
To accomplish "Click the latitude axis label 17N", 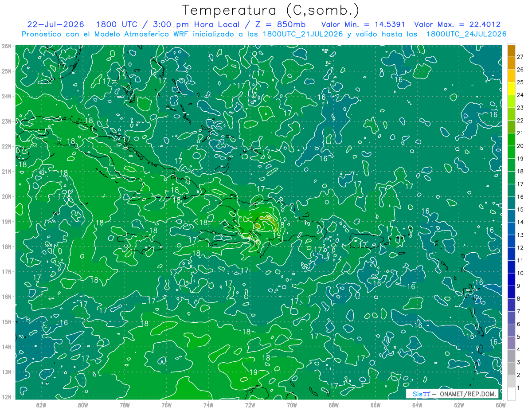I will click(x=6, y=272).
